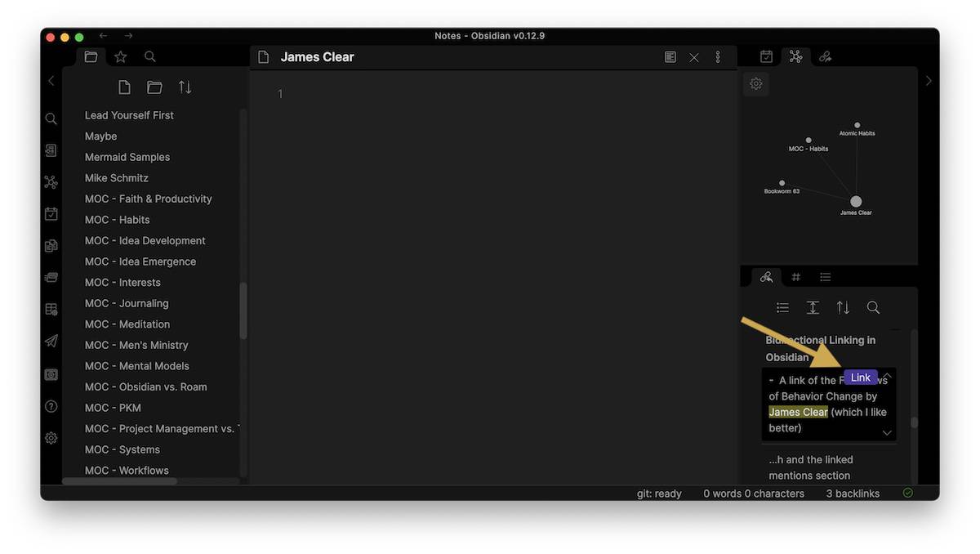The width and height of the screenshot is (980, 554).
Task: Click the backlinks pane scrollbar thumb
Action: pyautogui.click(x=915, y=422)
